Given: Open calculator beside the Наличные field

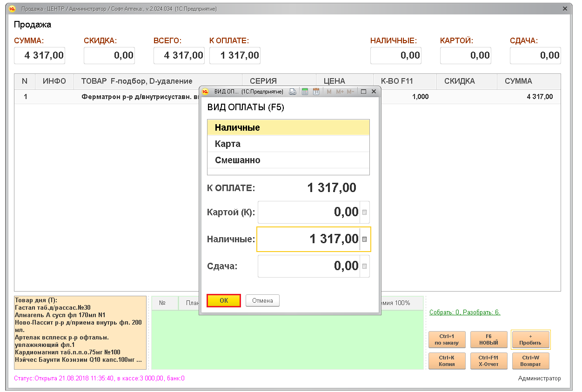Looking at the screenshot, I should coord(364,239).
